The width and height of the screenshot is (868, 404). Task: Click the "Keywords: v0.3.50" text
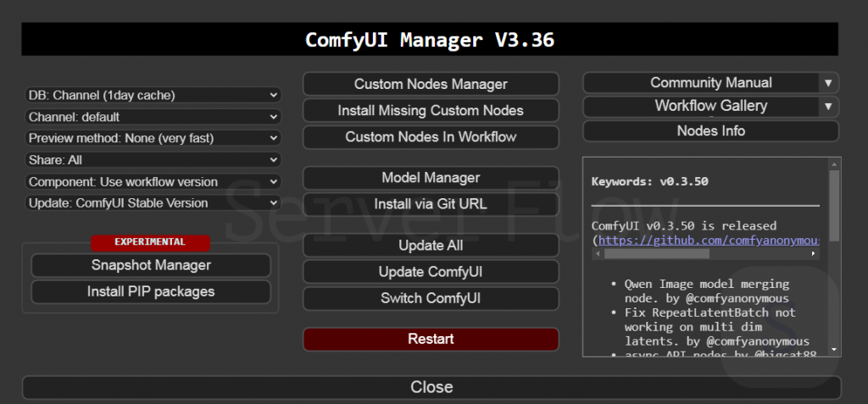(650, 181)
